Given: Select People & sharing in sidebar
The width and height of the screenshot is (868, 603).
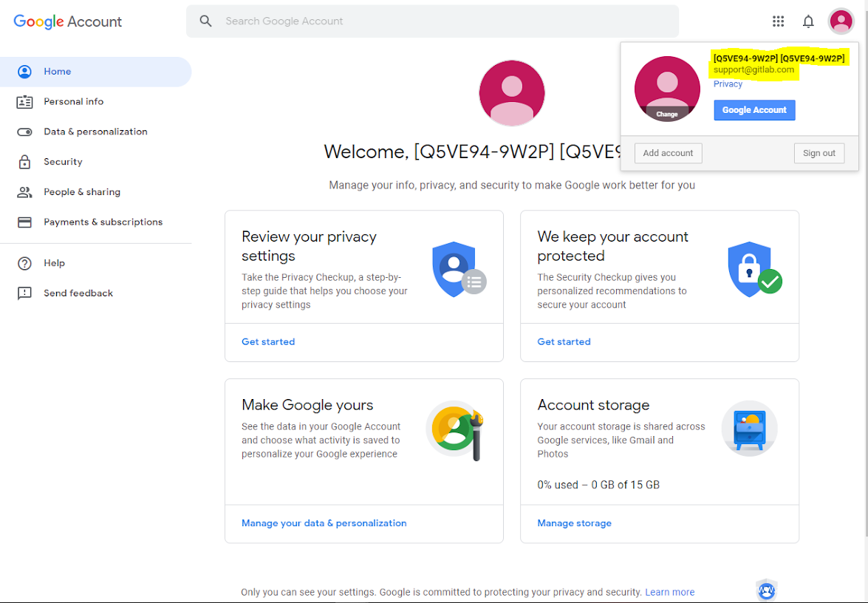Looking at the screenshot, I should pyautogui.click(x=81, y=192).
